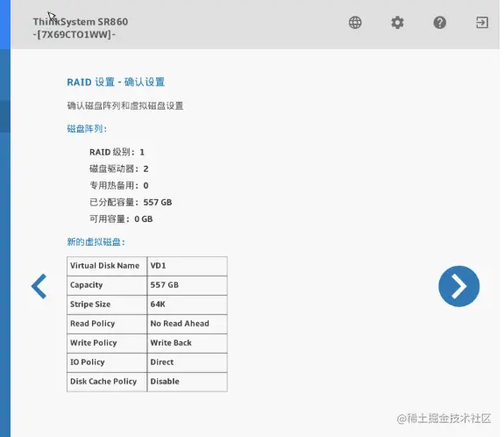Go to next step with right arrow
The width and height of the screenshot is (504, 437).
[458, 286]
